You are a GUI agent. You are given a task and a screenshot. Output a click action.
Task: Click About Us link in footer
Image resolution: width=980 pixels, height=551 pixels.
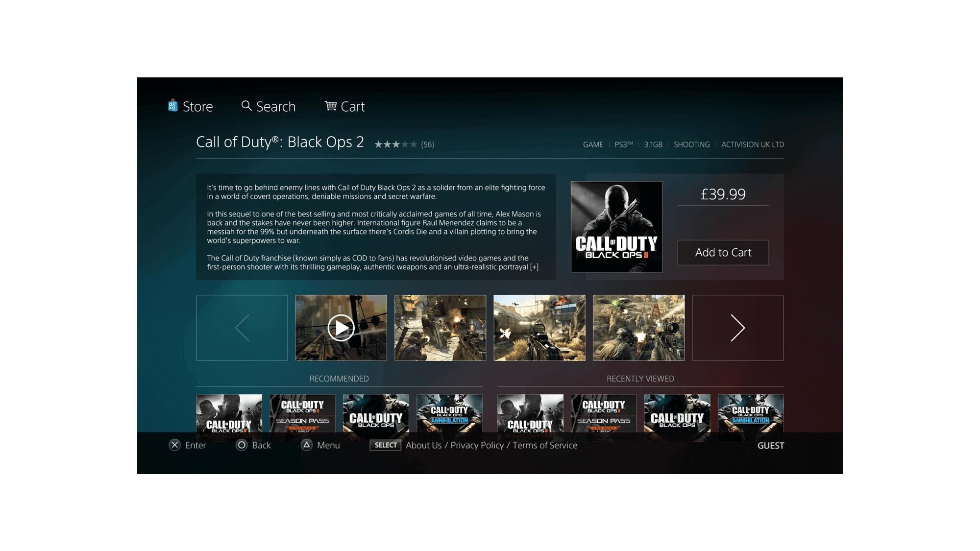point(423,445)
